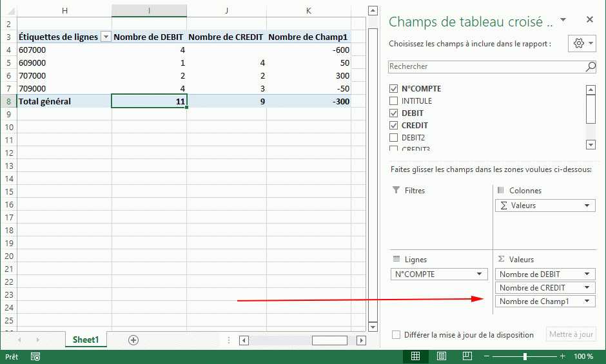Select the grand total cell with value 9
This screenshot has height=364, width=606.
coord(226,101)
